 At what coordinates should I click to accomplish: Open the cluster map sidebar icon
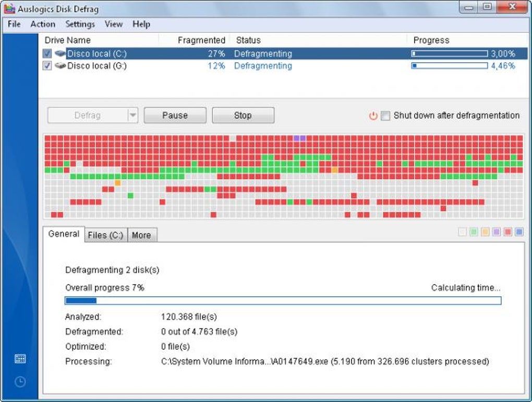(x=20, y=359)
